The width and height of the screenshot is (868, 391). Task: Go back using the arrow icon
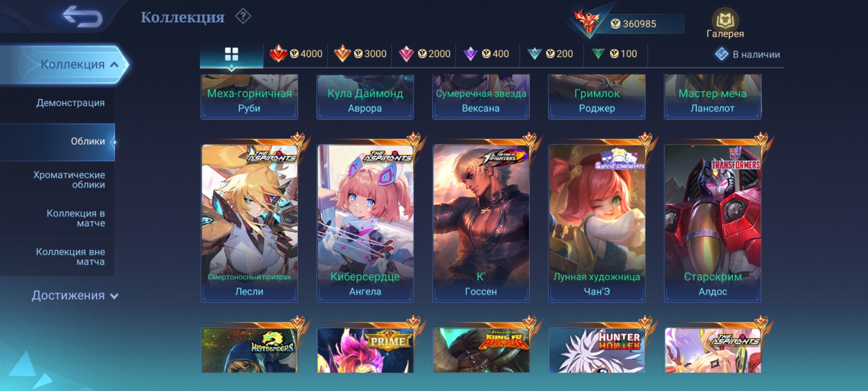click(x=82, y=17)
